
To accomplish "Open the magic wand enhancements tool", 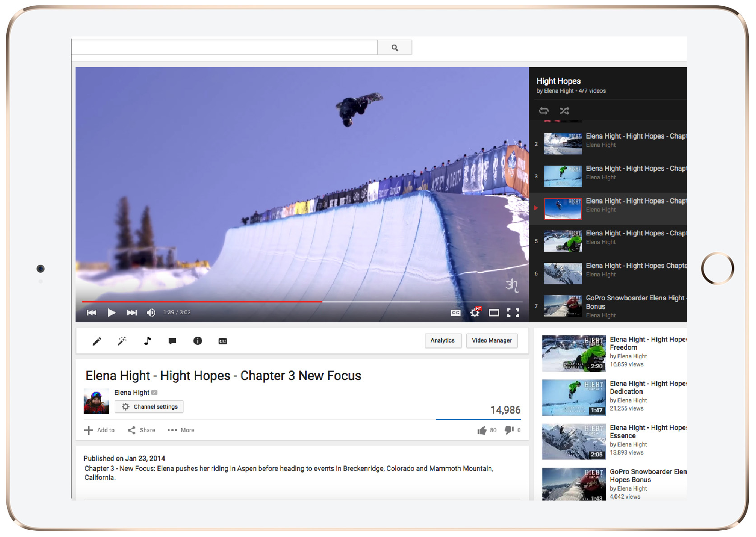I will [x=122, y=341].
